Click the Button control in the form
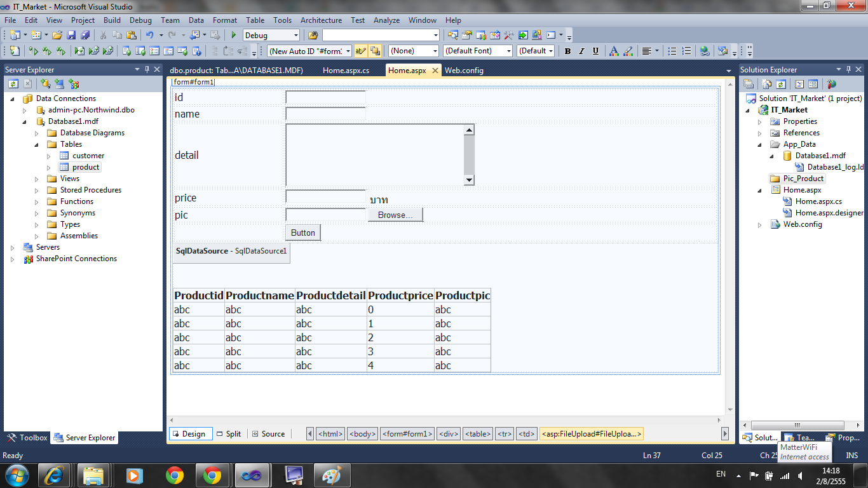 point(303,233)
